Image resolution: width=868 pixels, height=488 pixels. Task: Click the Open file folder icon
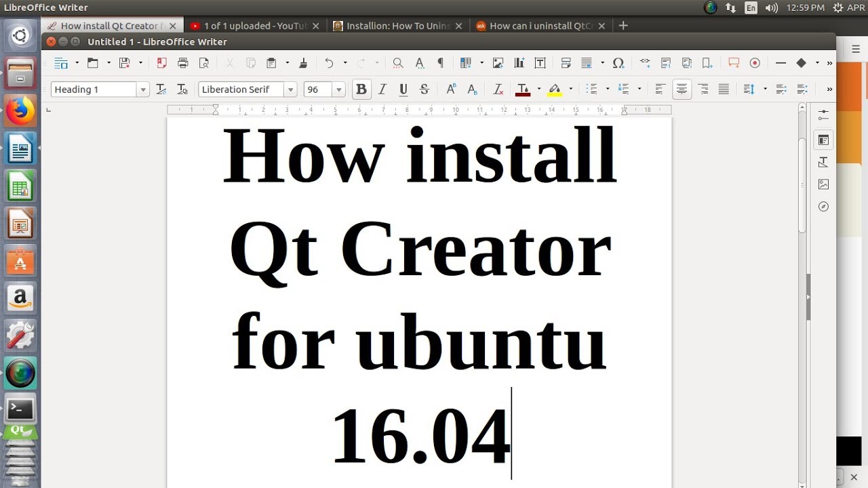tap(93, 63)
